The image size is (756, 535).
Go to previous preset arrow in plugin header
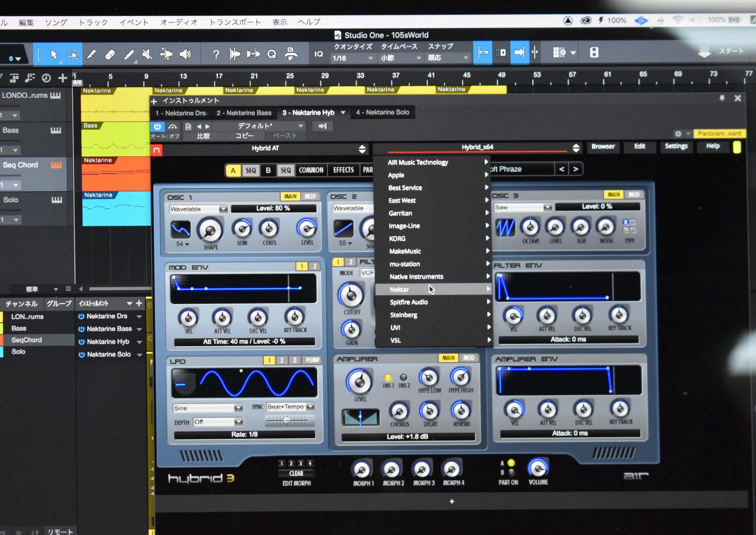(199, 126)
